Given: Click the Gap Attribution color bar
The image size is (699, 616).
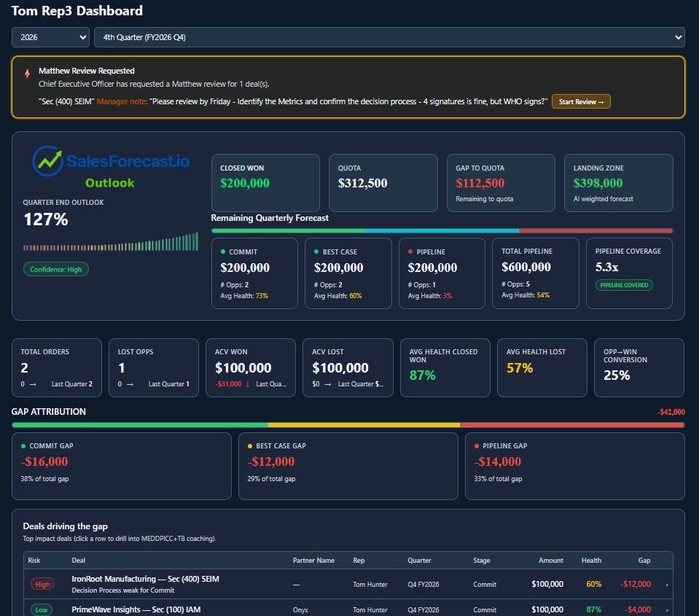Looking at the screenshot, I should click(350, 424).
